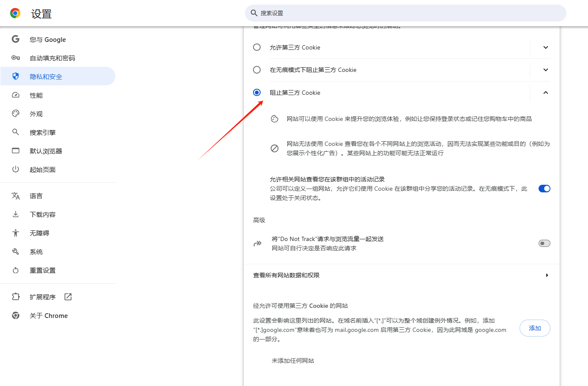Click the power icon for 起始页面
588x386 pixels.
(x=16, y=169)
